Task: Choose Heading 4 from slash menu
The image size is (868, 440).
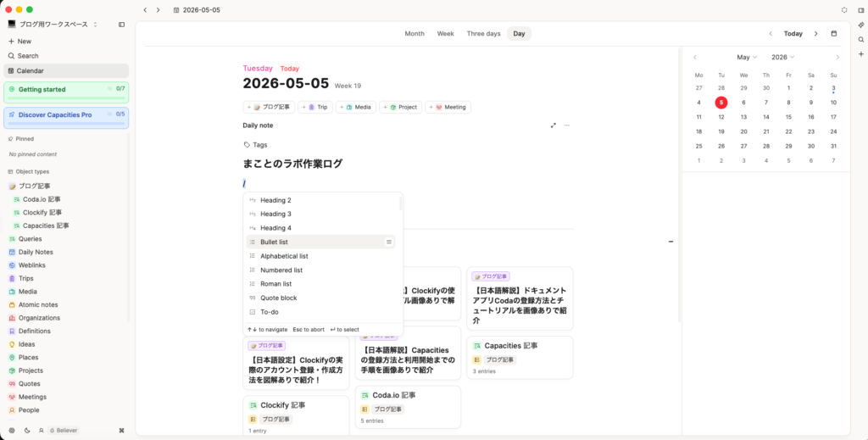Action: pos(320,228)
